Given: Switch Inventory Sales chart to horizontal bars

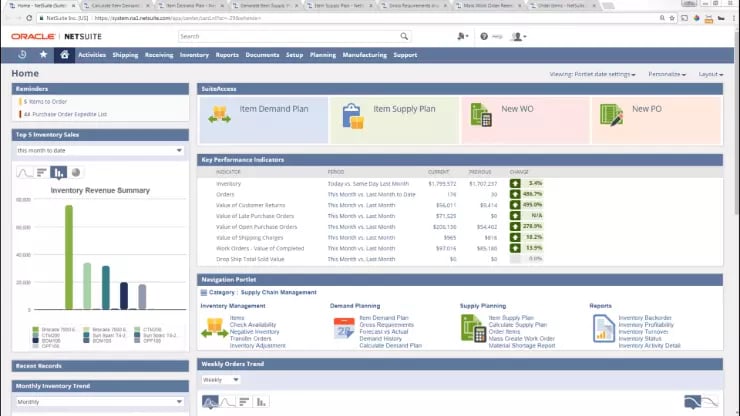Looking at the screenshot, I should coord(42,173).
